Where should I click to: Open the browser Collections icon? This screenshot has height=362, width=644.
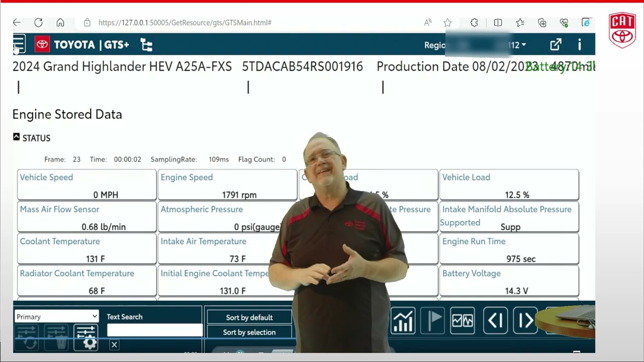pyautogui.click(x=542, y=23)
